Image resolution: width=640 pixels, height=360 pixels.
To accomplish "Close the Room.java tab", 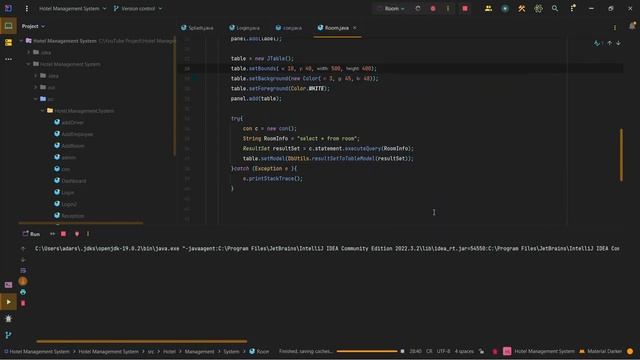I will (x=355, y=28).
